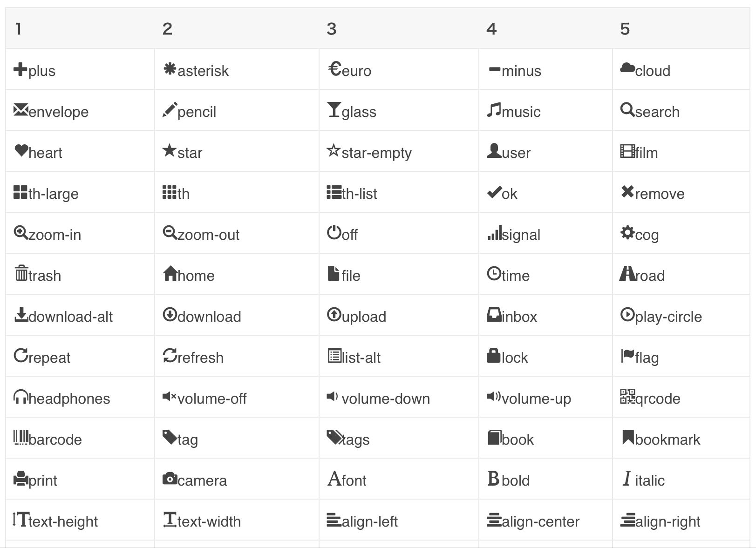Viewport: 756px width, 548px height.
Task: Click the star-empty outline icon
Action: [x=334, y=150]
